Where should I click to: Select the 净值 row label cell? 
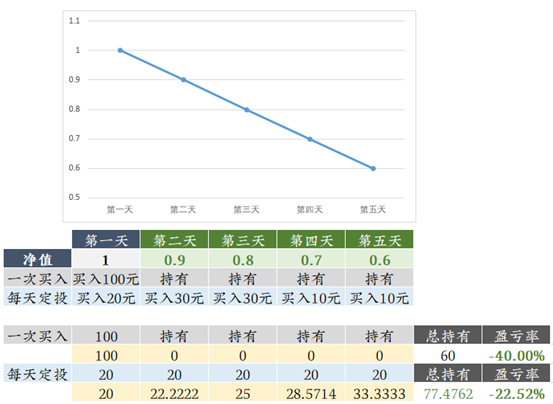[37, 258]
